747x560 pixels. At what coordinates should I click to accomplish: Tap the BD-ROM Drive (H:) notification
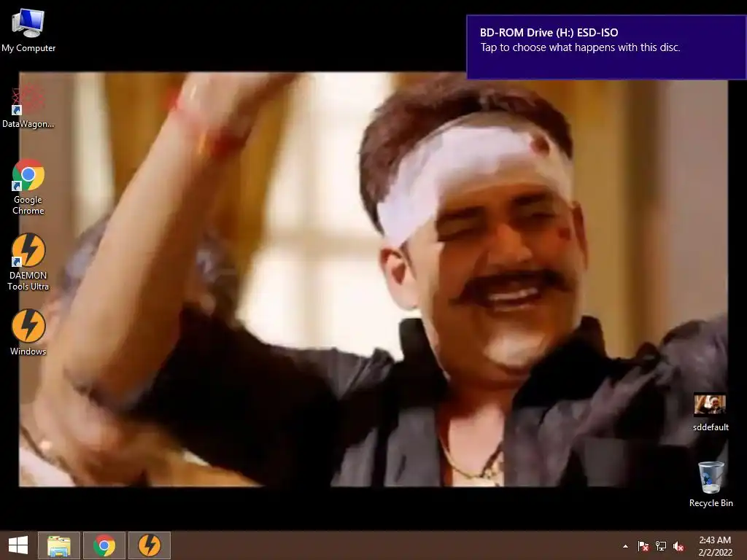[x=606, y=47]
